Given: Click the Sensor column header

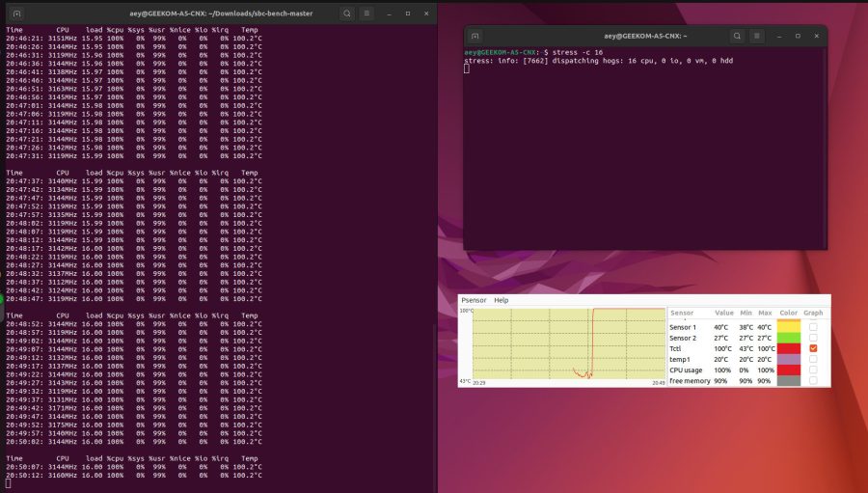Looking at the screenshot, I should (x=682, y=314).
